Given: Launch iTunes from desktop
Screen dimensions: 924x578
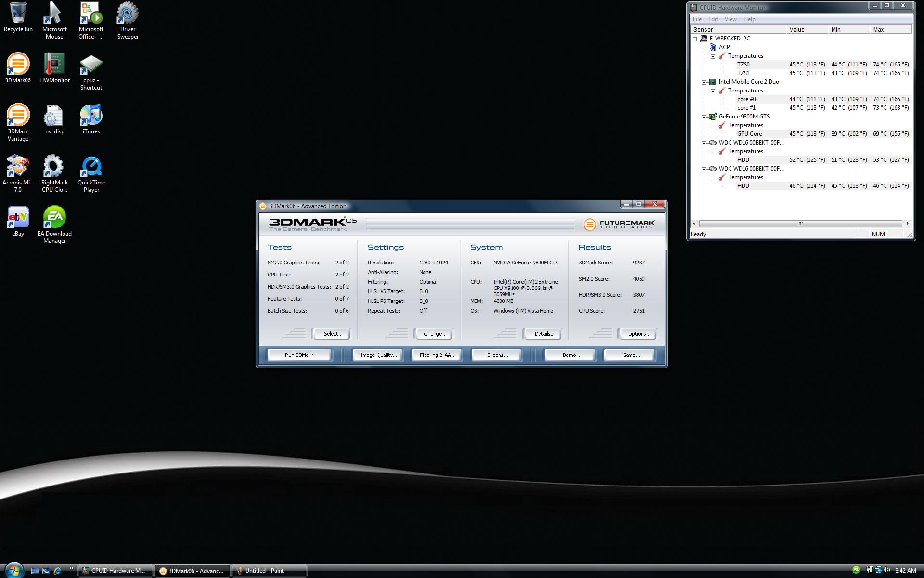Looking at the screenshot, I should point(91,119).
